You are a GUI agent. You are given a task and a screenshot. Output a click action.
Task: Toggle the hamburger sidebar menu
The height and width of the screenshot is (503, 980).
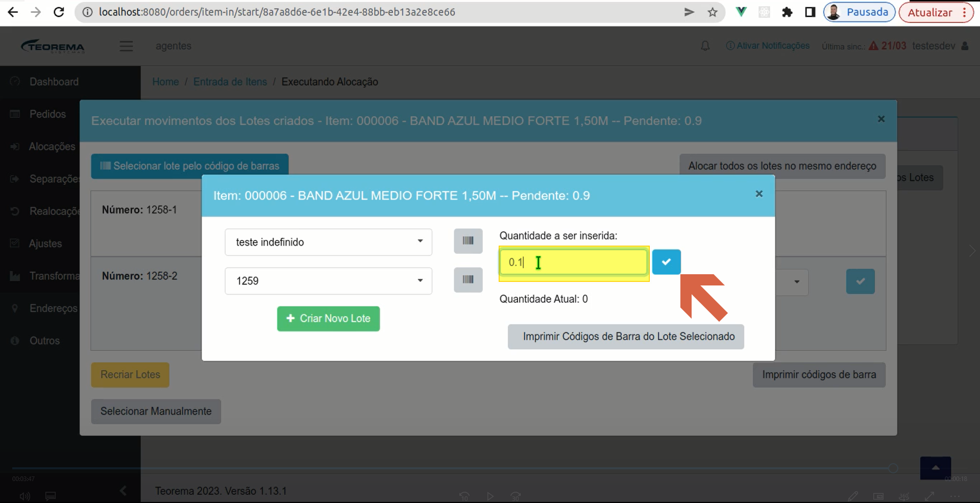pos(126,46)
